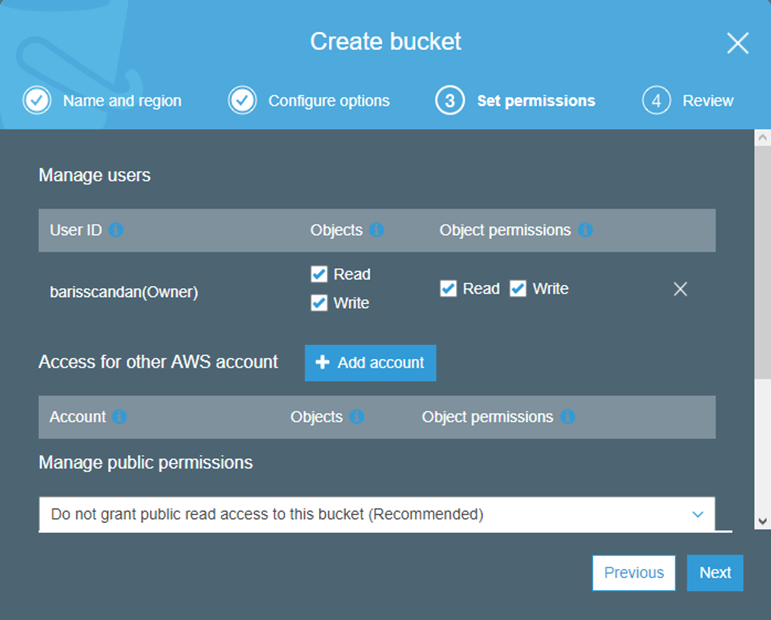
Task: Click the info icon next to User ID
Action: pyautogui.click(x=116, y=230)
